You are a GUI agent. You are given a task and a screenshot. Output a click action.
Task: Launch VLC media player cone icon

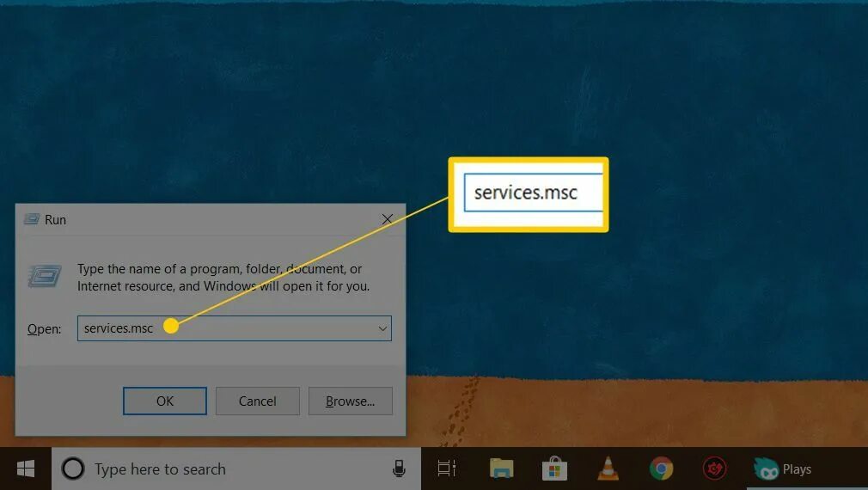608,469
